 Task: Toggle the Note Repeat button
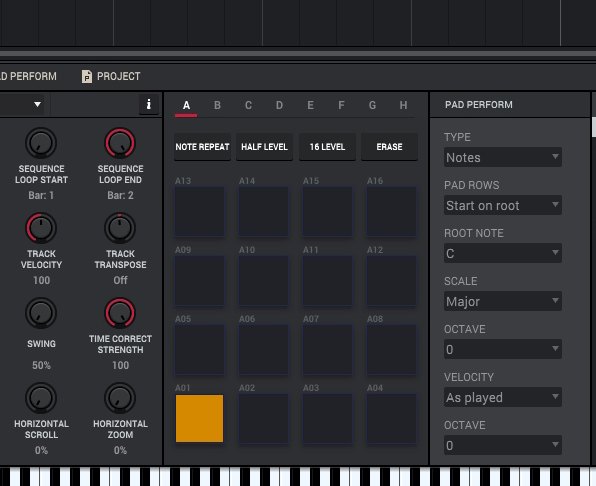203,147
